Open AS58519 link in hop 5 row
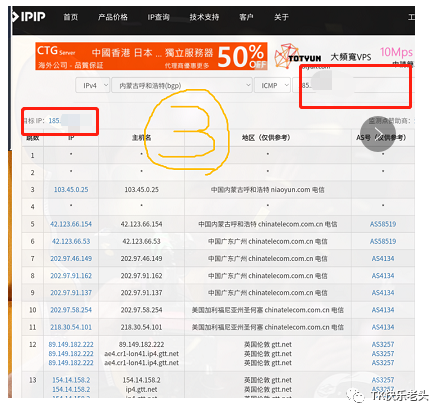The image size is (442, 415). (x=383, y=224)
